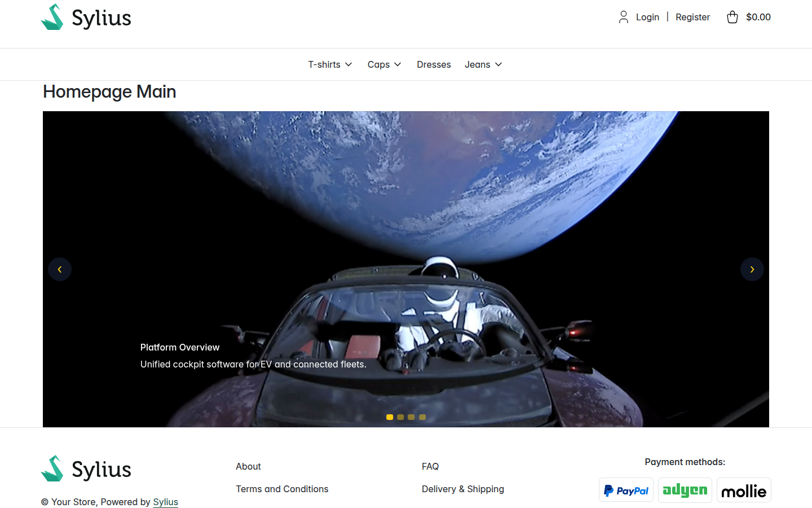
Task: Expand the Jeans category menu
Action: [483, 64]
